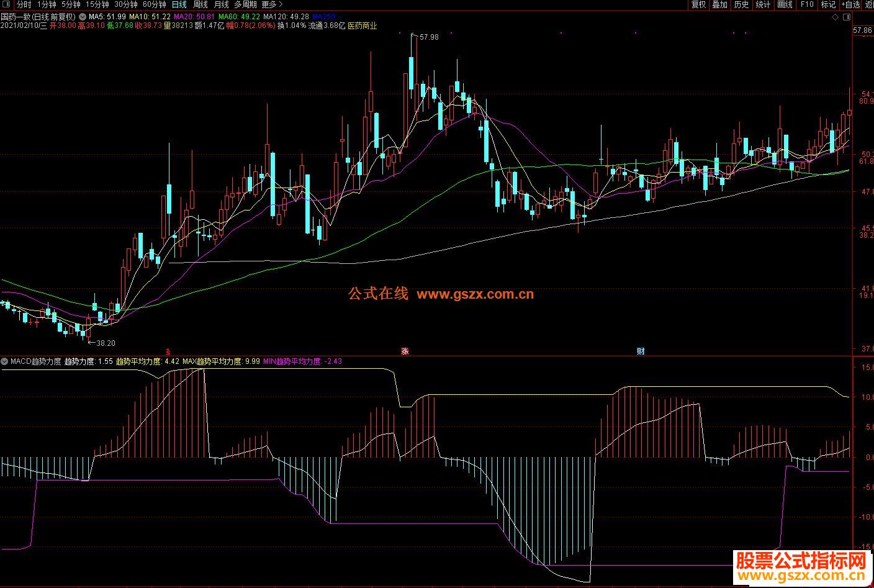Click the red $ marker on timeline
Screen dimensions: 874x588
[x=168, y=351]
